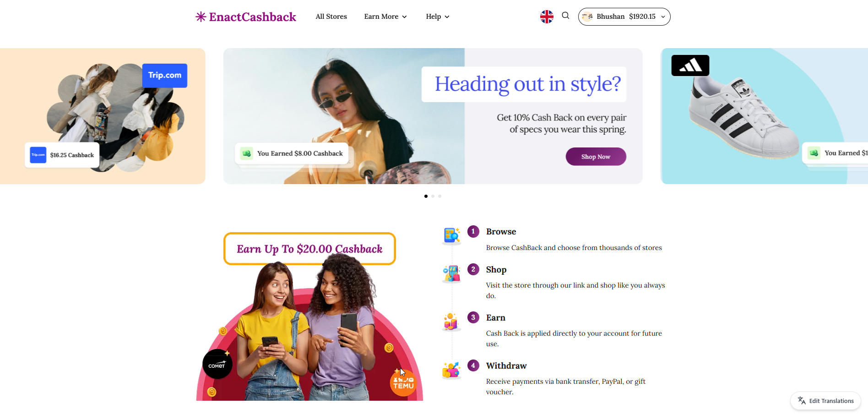Image resolution: width=868 pixels, height=414 pixels.
Task: Select the first carousel dot
Action: click(x=426, y=196)
